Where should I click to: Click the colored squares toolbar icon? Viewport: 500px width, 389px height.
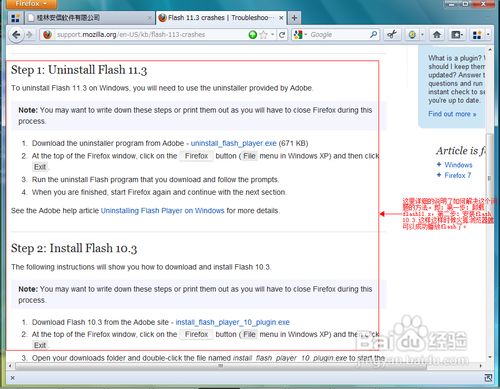(477, 35)
